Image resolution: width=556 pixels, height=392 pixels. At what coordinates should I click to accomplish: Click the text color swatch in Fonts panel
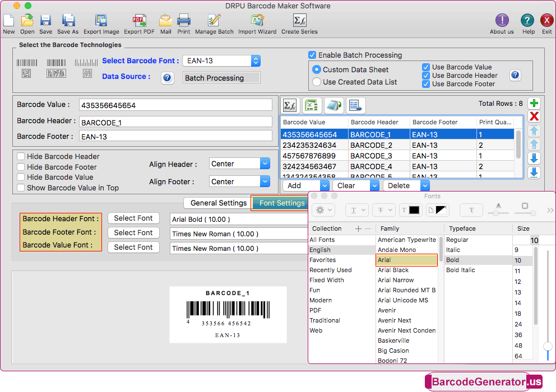414,210
